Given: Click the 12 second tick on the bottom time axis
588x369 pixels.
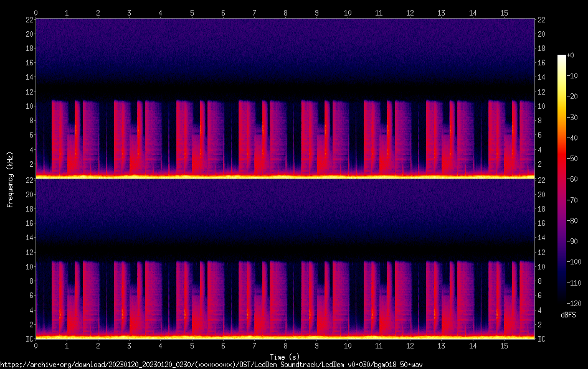Looking at the screenshot, I should pyautogui.click(x=410, y=345).
